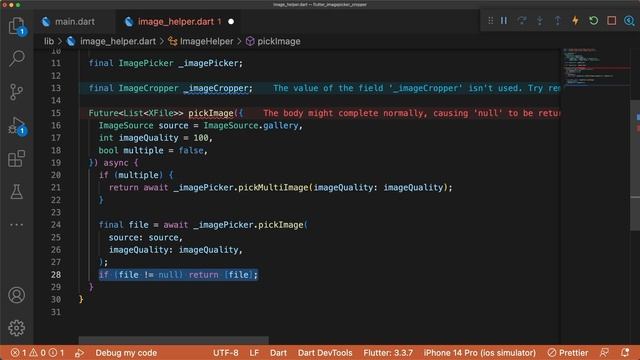Change LF end of line sequence
640x360 pixels.
click(254, 353)
